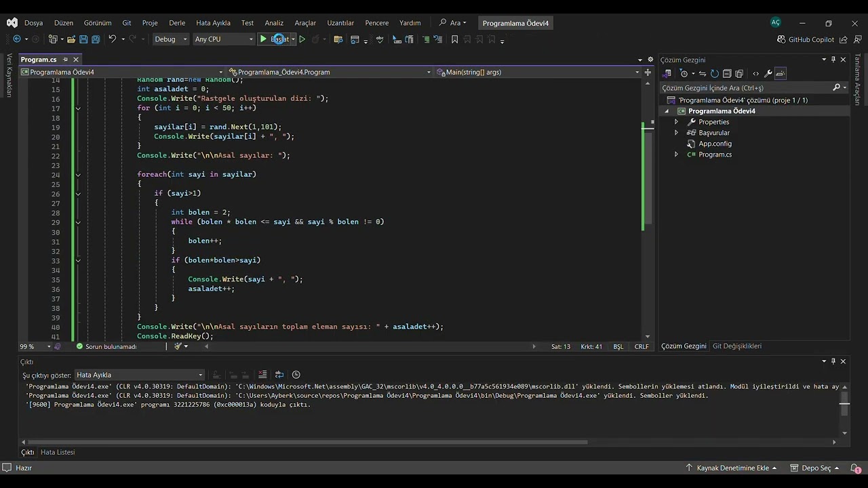
Task: Open the Görünüm menu
Action: tap(98, 22)
